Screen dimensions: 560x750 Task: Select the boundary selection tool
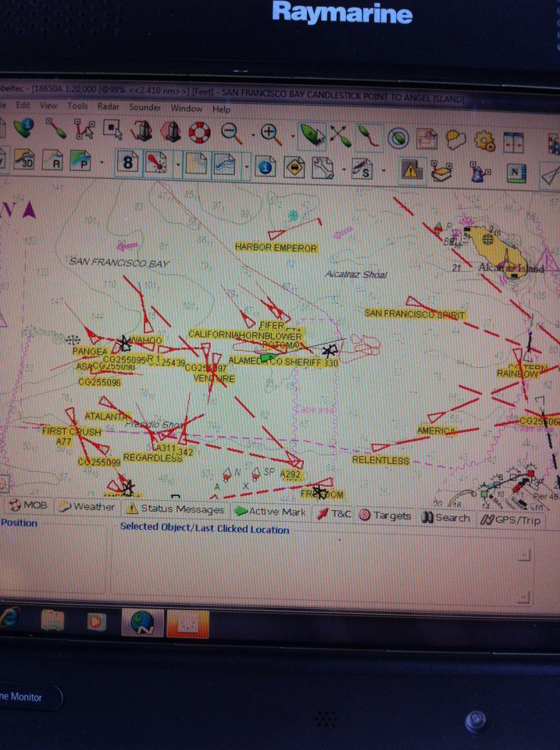tap(113, 130)
